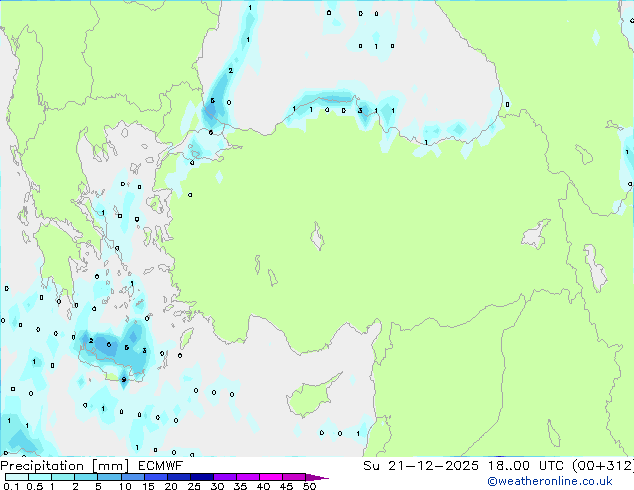Image resolution: width=634 pixels, height=490 pixels.
Task: Click the 'Precipitation [mm] ECMWF' title
Action: click(x=92, y=466)
